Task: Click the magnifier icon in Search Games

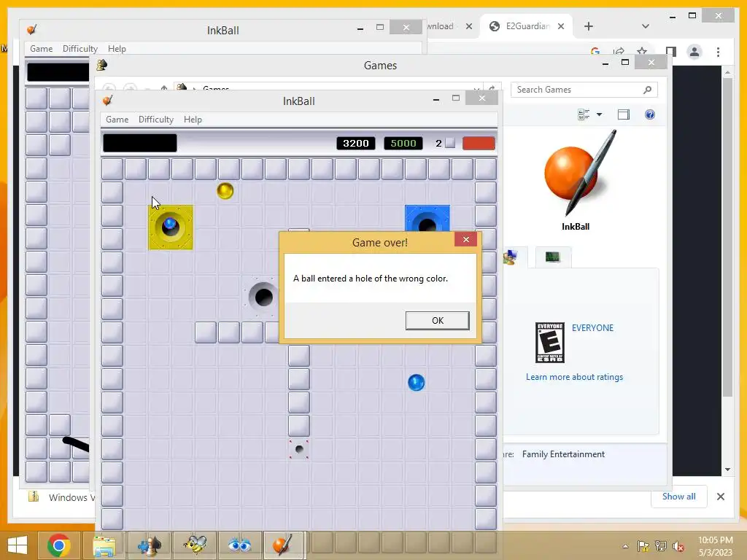Action: [647, 90]
